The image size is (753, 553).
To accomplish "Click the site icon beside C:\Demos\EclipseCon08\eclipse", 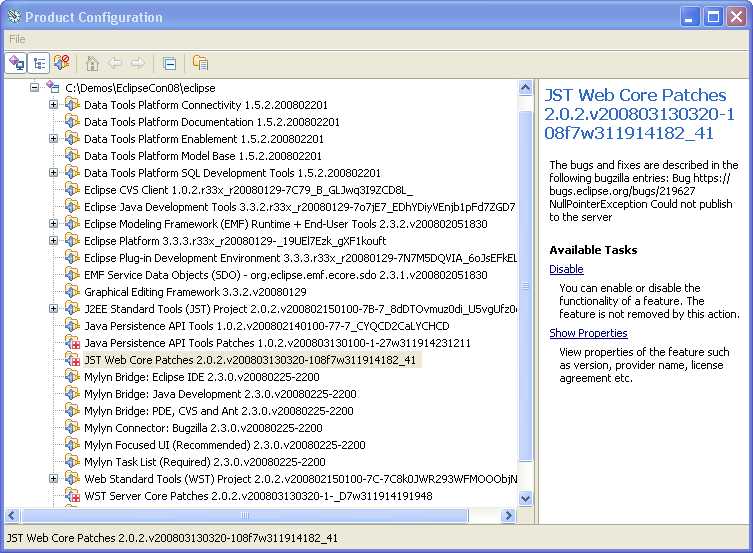I will [x=52, y=87].
